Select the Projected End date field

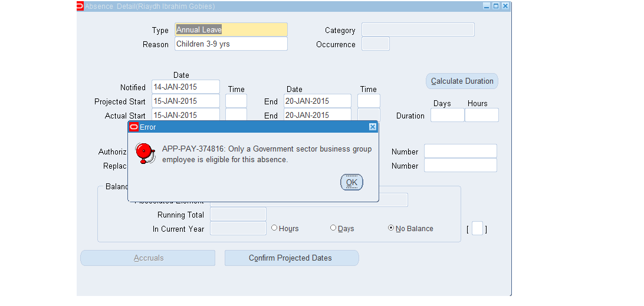pos(317,101)
